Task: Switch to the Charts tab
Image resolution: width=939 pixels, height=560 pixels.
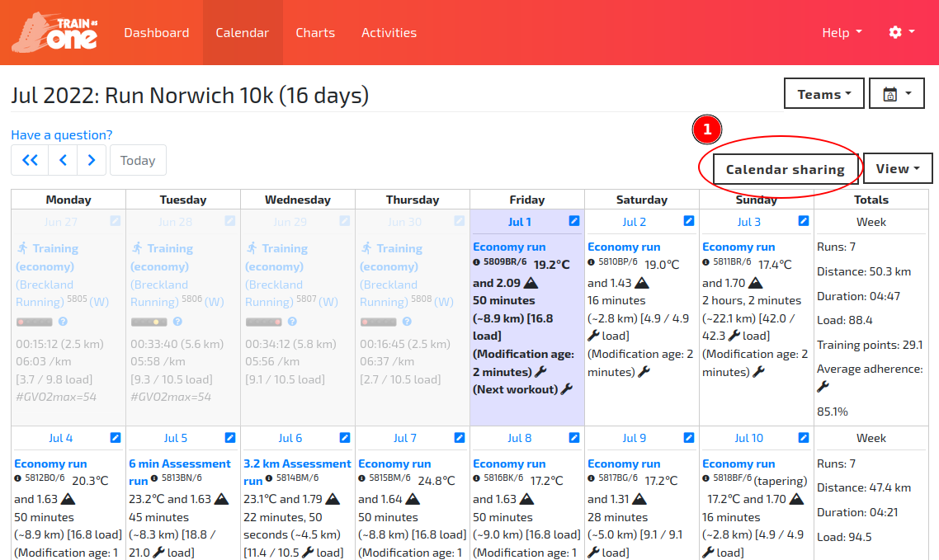Action: 315,32
